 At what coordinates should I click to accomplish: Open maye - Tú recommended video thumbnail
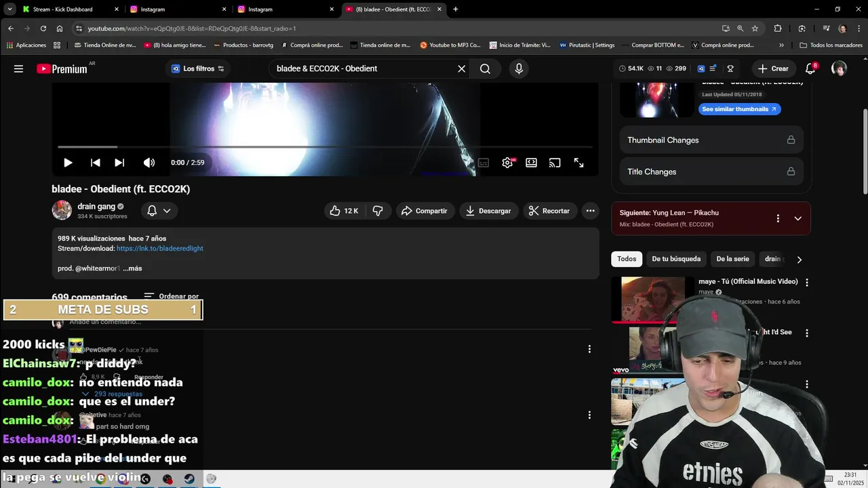click(x=653, y=299)
